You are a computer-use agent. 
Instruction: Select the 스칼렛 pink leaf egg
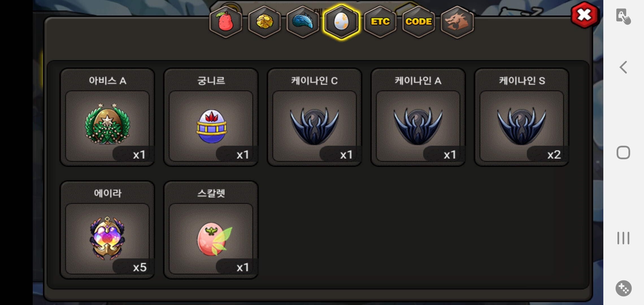coord(211,230)
